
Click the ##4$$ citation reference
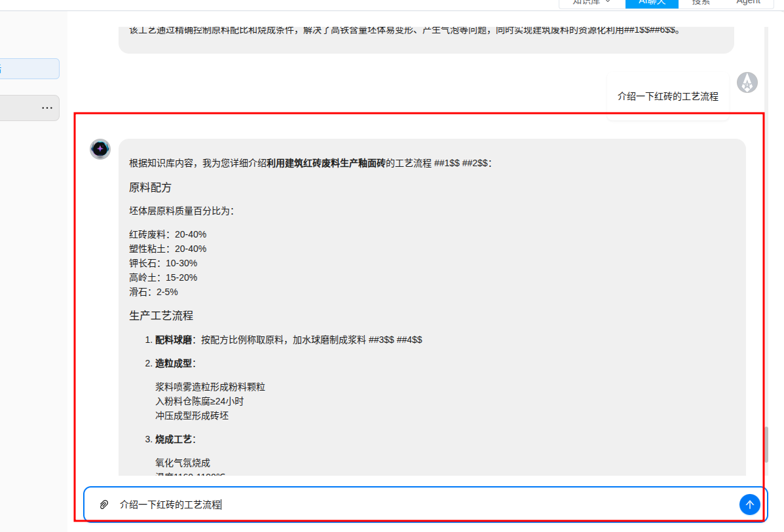[x=409, y=340]
